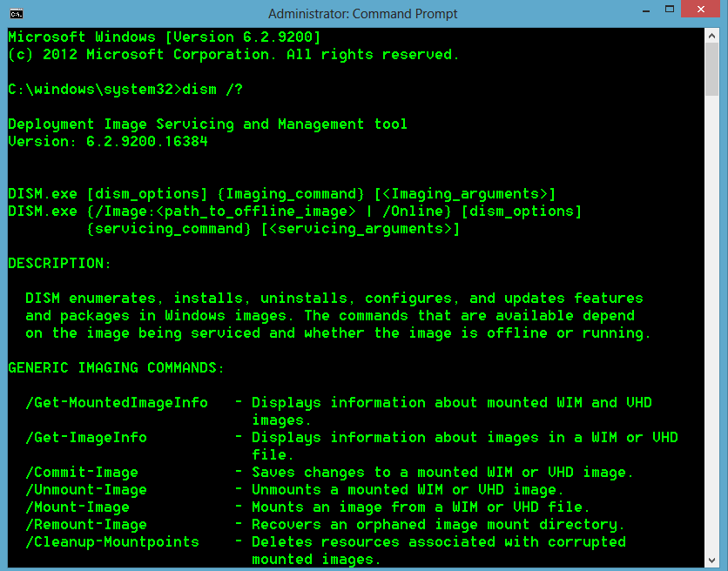
Task: Click the /Commit-Image command entry
Action: (82, 472)
